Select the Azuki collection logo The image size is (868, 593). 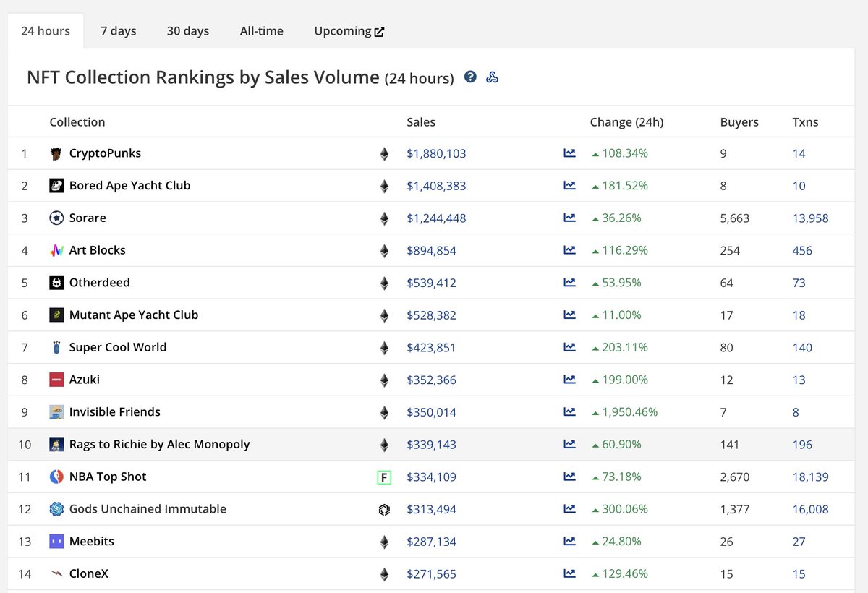[58, 380]
